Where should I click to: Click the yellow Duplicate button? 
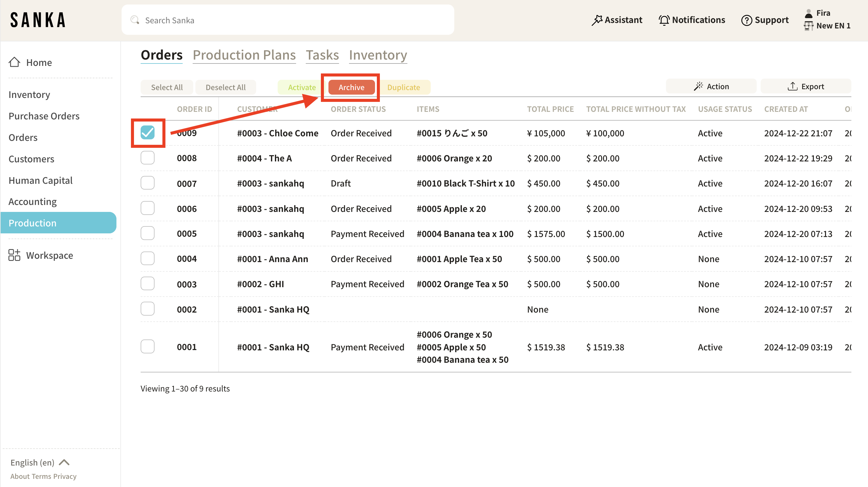(x=403, y=87)
